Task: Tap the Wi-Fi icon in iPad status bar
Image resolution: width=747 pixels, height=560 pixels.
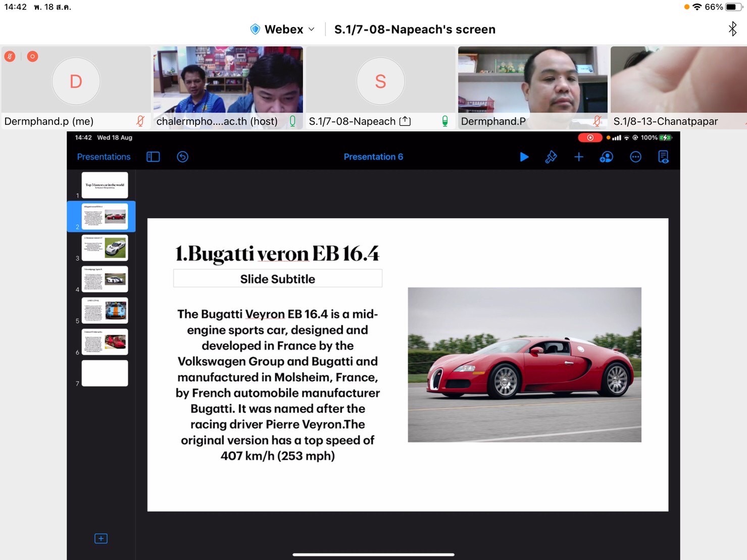Action: pyautogui.click(x=698, y=7)
